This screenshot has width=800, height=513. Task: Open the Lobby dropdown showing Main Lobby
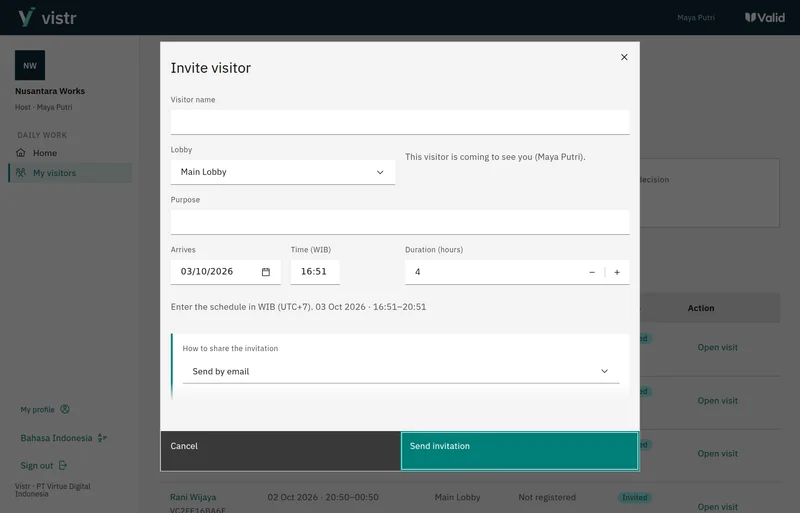283,172
